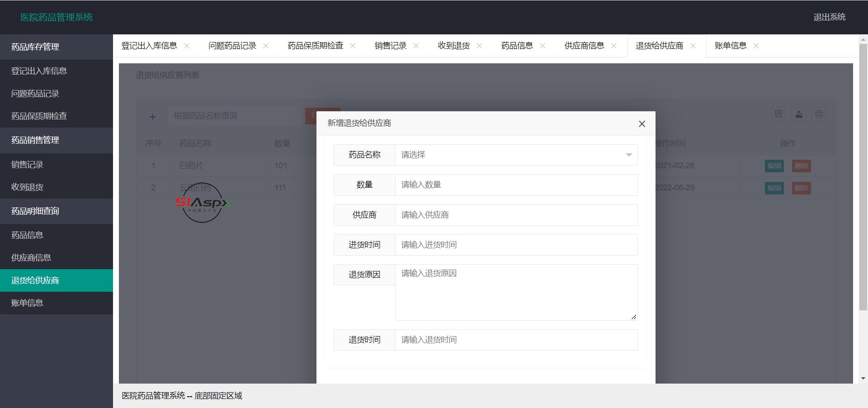Click the 编辑 button for 白药片 row

click(774, 166)
